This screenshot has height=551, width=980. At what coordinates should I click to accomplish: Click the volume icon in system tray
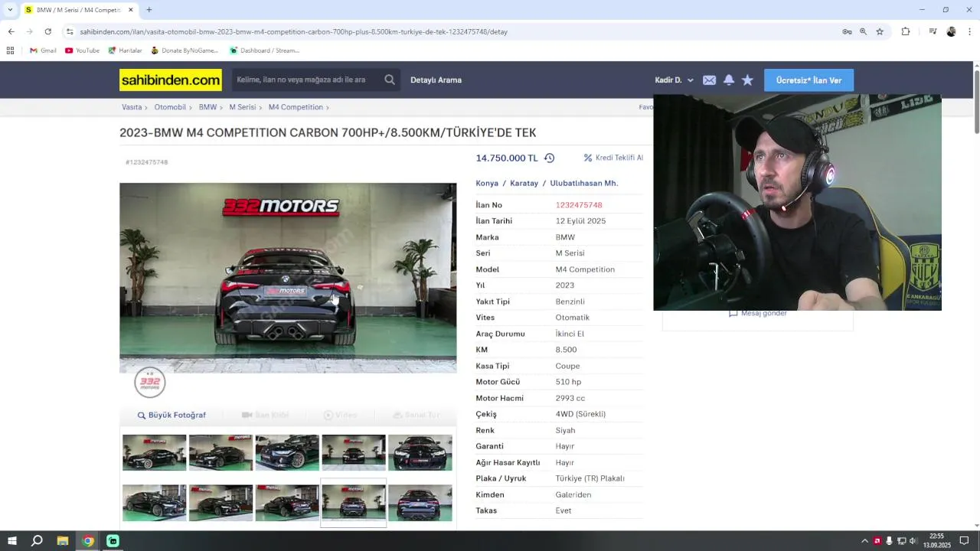(913, 541)
